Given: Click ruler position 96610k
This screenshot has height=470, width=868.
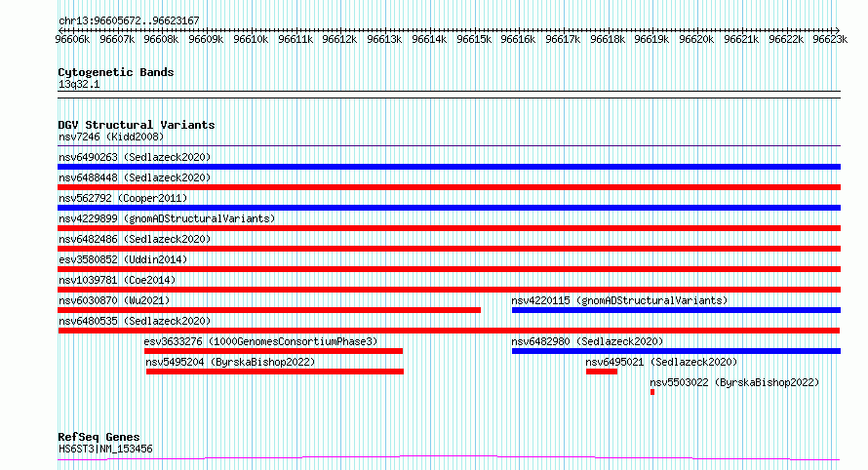Looking at the screenshot, I should coord(251,39).
